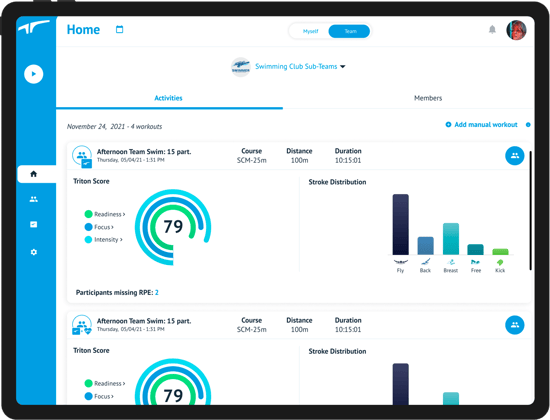Expand the Swimming Club Sub-Teams dropdown
The width and height of the screenshot is (550, 420).
(300, 66)
